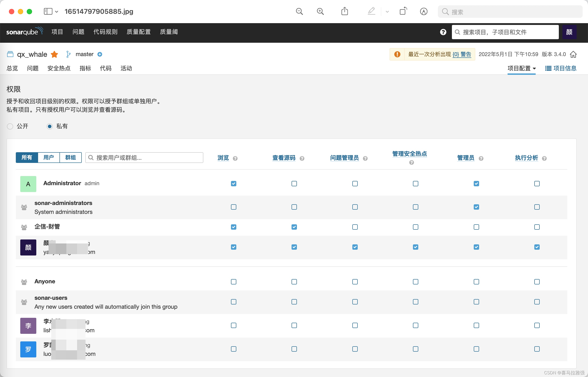Click the 查看源码 column header link
588x377 pixels.
(x=284, y=158)
